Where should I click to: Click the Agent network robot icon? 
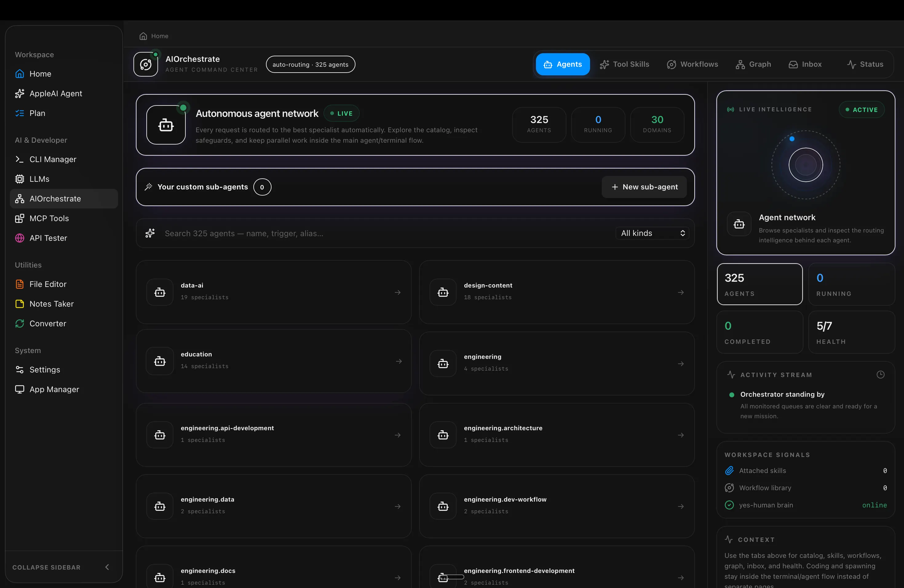click(x=739, y=224)
